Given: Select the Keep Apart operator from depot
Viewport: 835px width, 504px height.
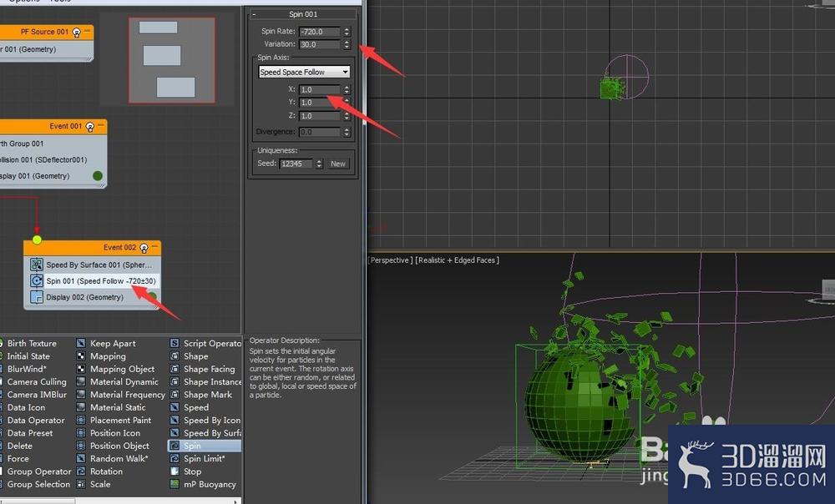Looking at the screenshot, I should coord(110,343).
